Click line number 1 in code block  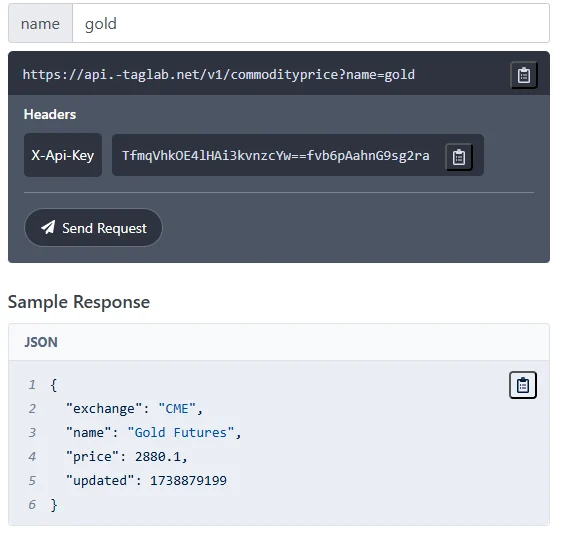[x=32, y=385]
